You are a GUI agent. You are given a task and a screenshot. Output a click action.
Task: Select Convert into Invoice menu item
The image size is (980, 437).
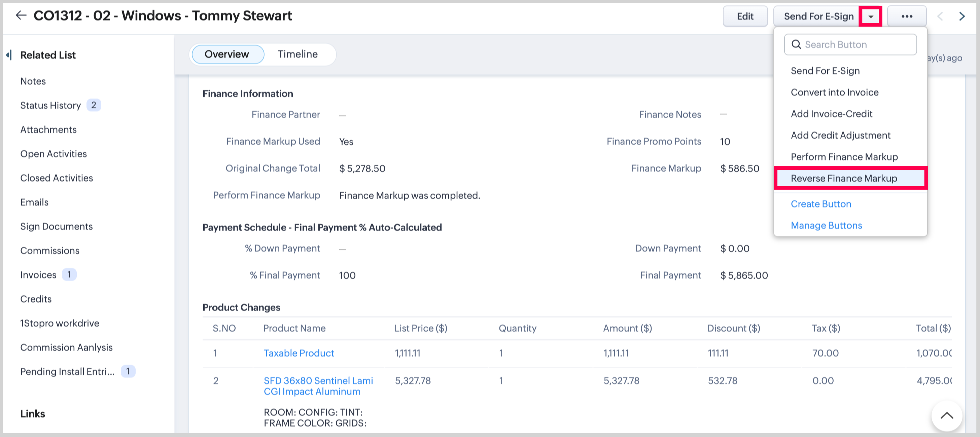coord(835,92)
